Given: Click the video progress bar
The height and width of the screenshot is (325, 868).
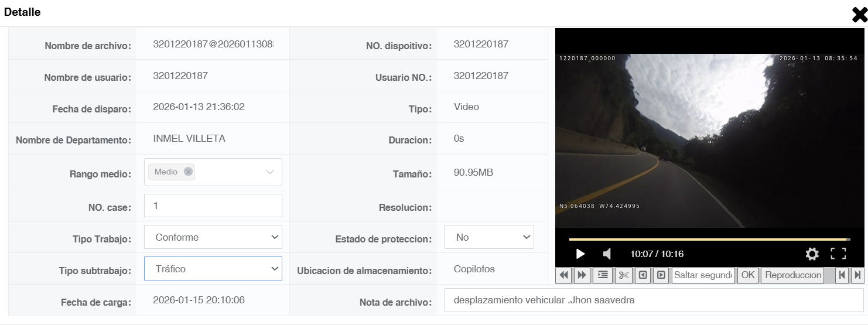Looking at the screenshot, I should pyautogui.click(x=709, y=240).
